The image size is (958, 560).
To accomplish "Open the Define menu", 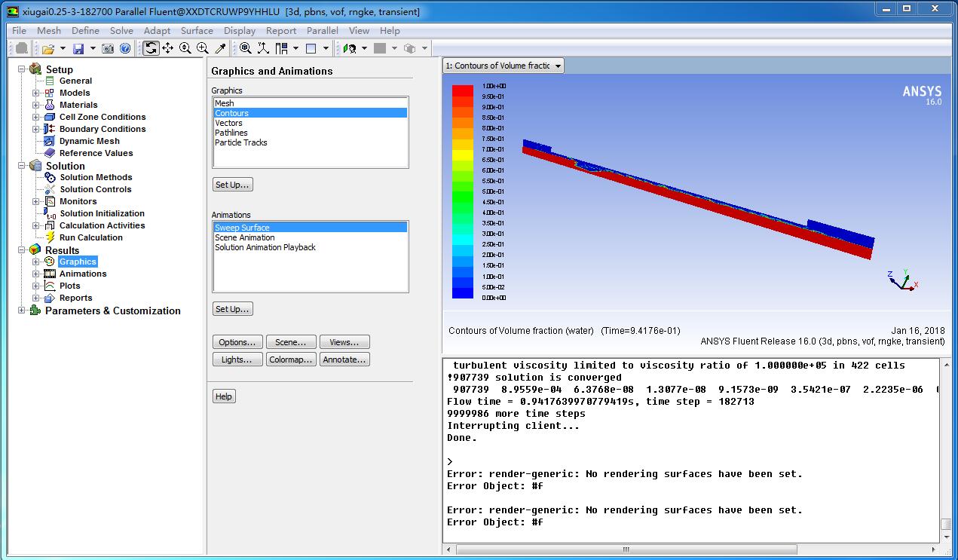I will (x=85, y=31).
